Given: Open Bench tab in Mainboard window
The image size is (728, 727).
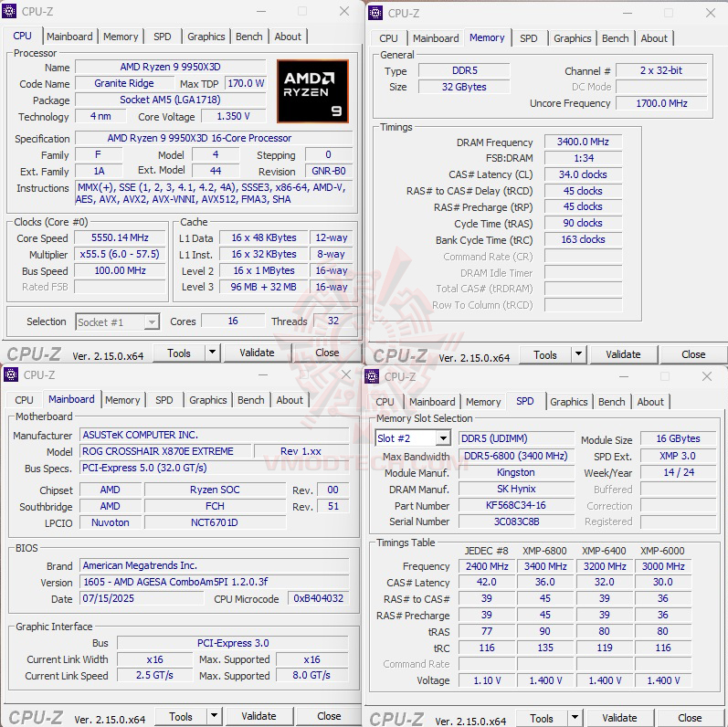Looking at the screenshot, I should [250, 400].
